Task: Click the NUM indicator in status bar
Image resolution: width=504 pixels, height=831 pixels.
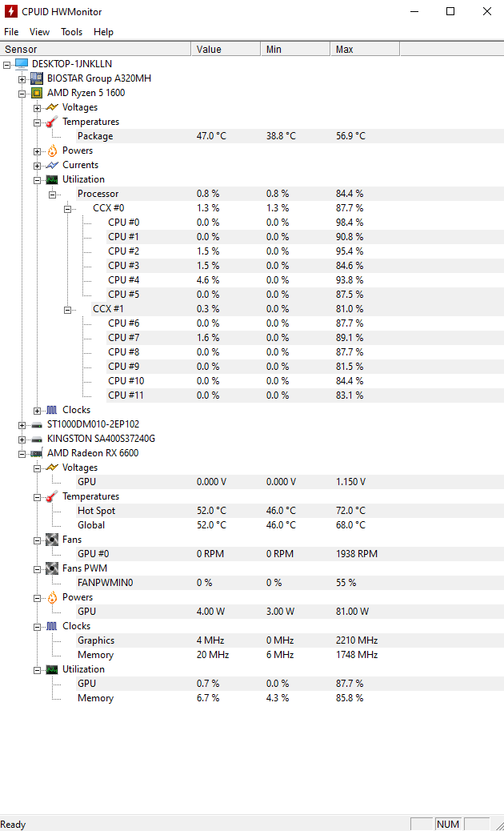Action: pyautogui.click(x=448, y=824)
